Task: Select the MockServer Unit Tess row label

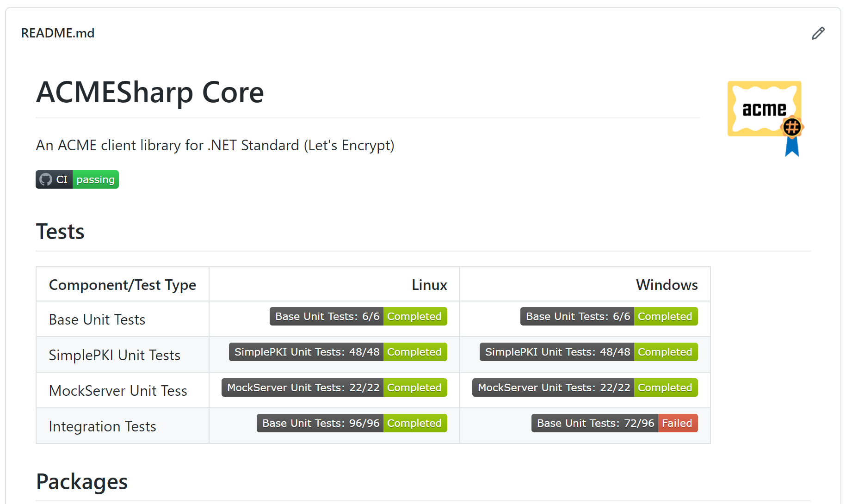Action: point(118,391)
